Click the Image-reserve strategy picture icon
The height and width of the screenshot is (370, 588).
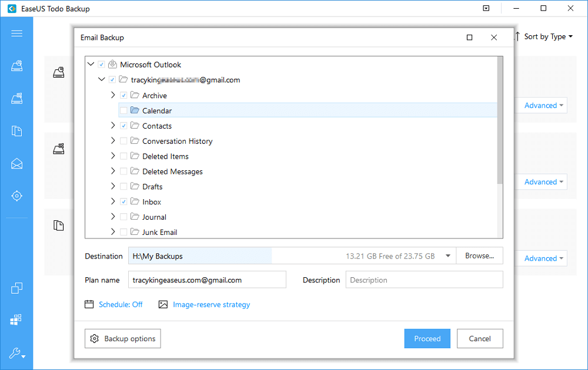pos(163,304)
